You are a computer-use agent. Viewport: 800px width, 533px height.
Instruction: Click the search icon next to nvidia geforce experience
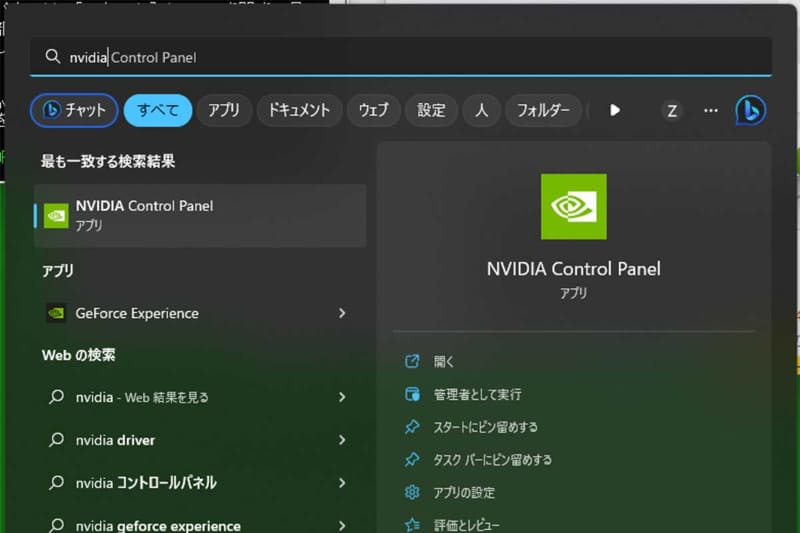(56, 525)
